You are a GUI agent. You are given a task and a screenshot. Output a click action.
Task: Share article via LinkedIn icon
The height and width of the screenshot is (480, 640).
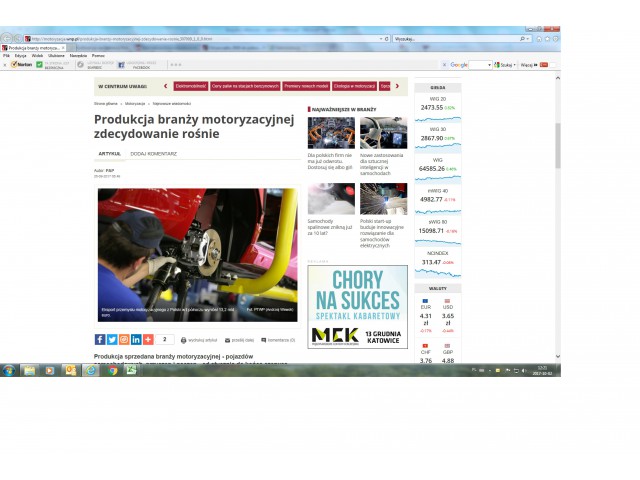coord(135,339)
